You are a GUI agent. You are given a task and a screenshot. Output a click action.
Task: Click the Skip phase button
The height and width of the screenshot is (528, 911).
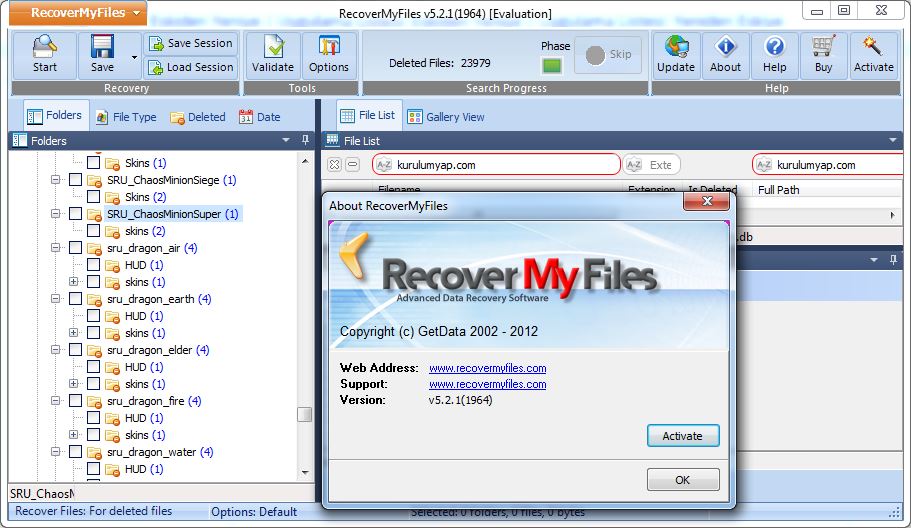pyautogui.click(x=608, y=55)
